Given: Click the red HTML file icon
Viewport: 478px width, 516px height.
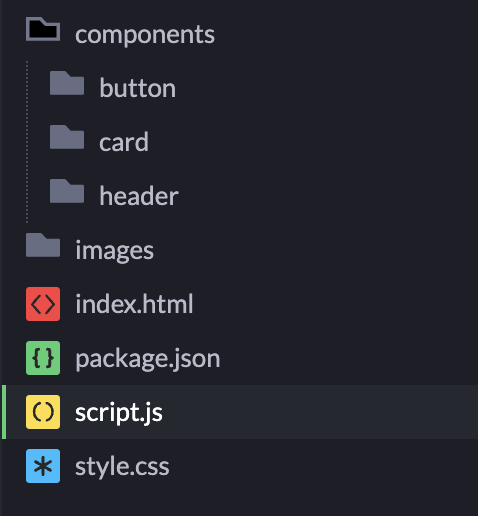Looking at the screenshot, I should [43, 304].
